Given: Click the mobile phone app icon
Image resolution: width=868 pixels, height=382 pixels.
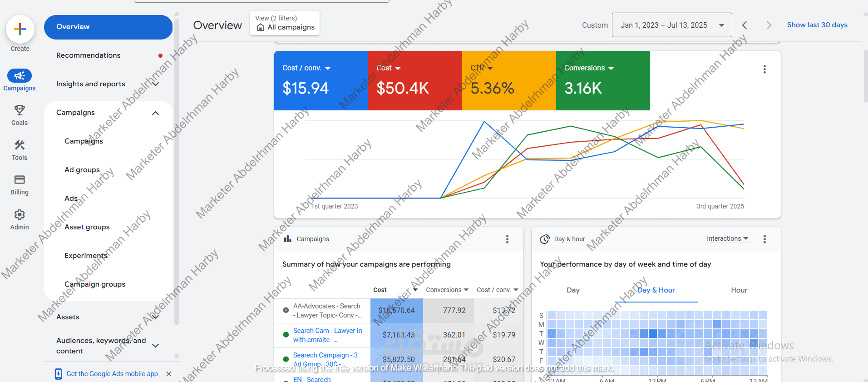Looking at the screenshot, I should pos(59,374).
